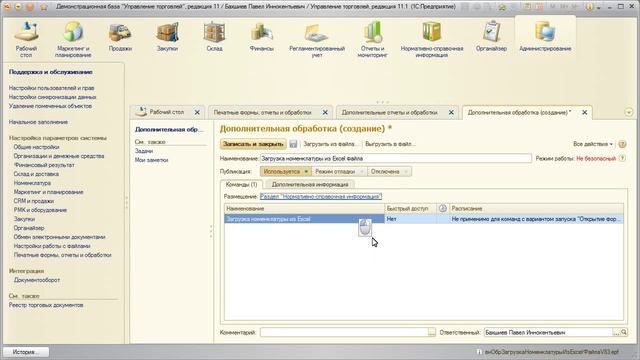The height and width of the screenshot is (360, 640).
Task: Open the Рабочий стол section
Action: (26, 39)
